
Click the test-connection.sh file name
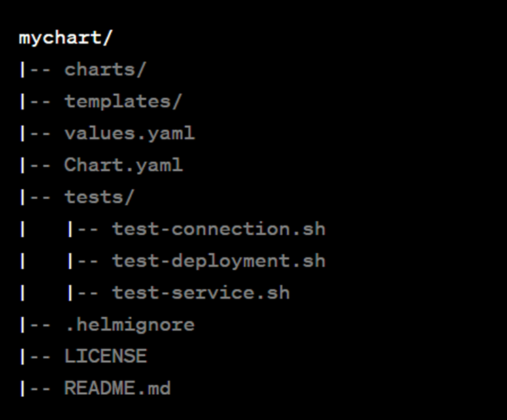219,229
